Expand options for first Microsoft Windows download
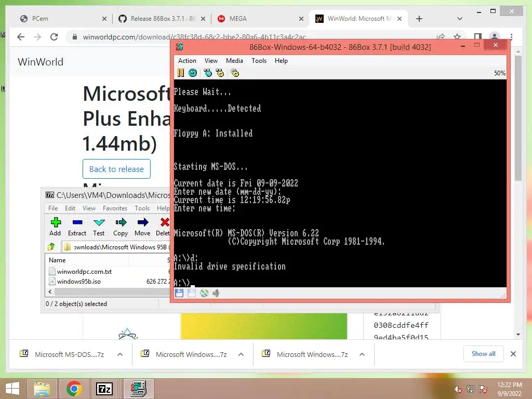This screenshot has width=532, height=399. pos(241,354)
